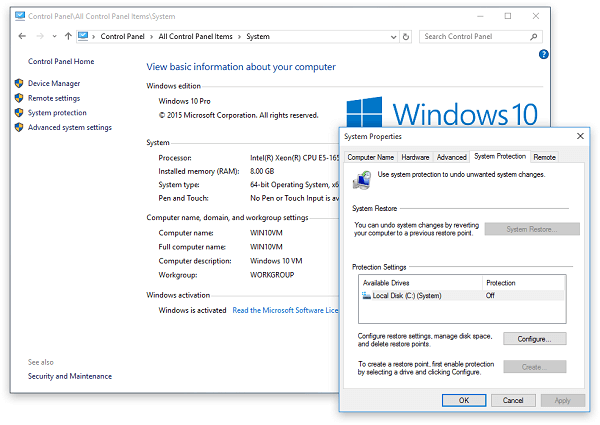Open the Remote settings link

[x=54, y=98]
